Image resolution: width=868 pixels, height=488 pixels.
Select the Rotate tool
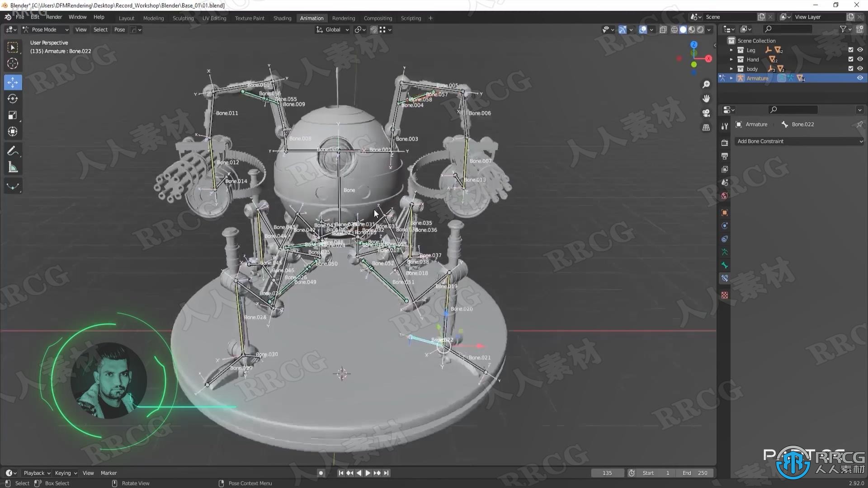coord(13,99)
